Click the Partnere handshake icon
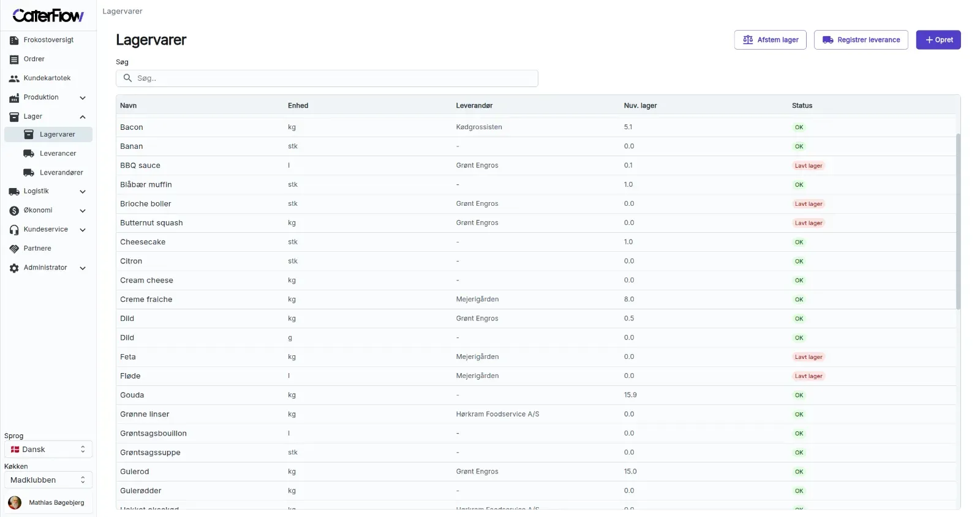Image resolution: width=980 pixels, height=517 pixels. click(14, 249)
